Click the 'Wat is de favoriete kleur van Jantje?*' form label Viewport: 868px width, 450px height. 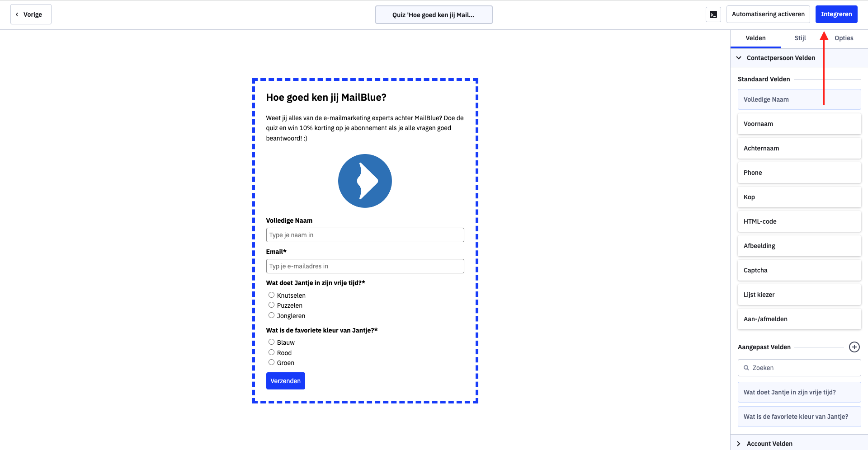pyautogui.click(x=322, y=330)
